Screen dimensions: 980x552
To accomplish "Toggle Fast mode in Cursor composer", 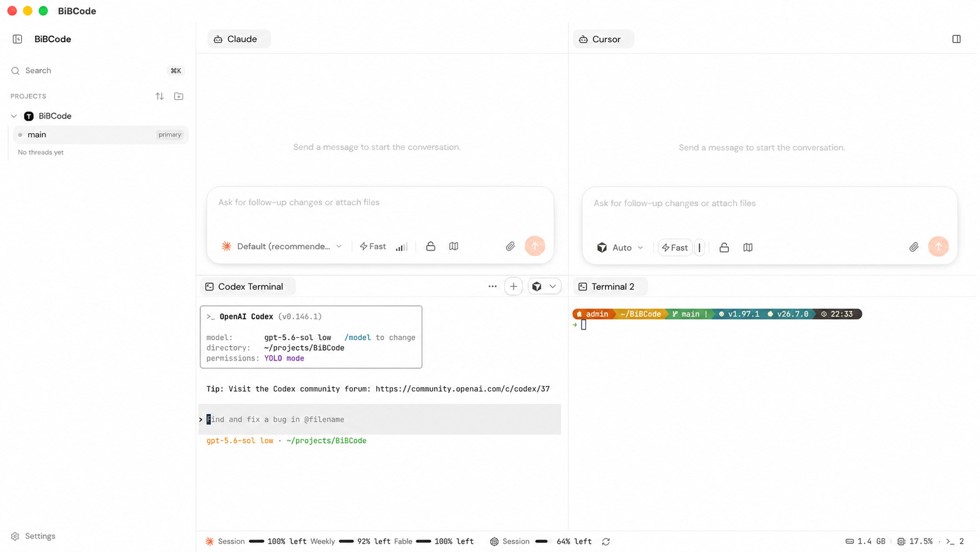I will pyautogui.click(x=675, y=248).
